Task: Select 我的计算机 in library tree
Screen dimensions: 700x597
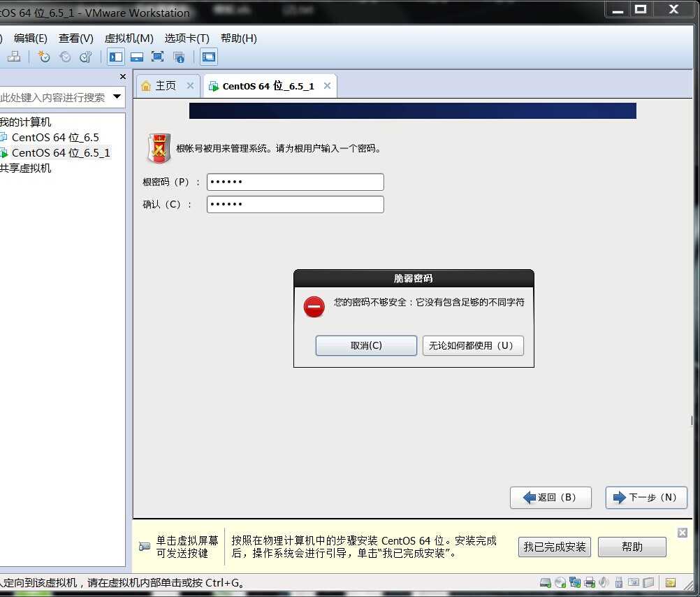Action: (x=25, y=122)
